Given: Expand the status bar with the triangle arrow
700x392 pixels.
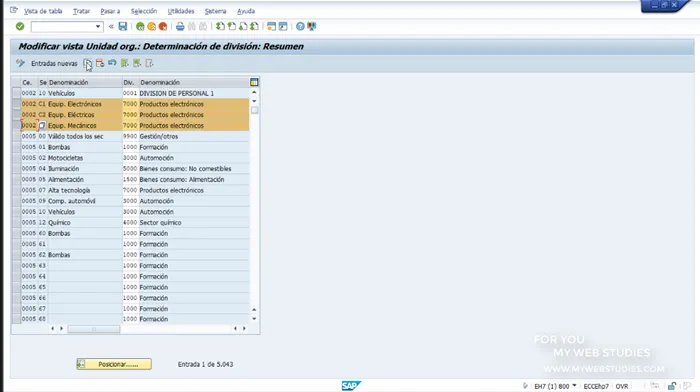Looking at the screenshot, I should (x=525, y=386).
